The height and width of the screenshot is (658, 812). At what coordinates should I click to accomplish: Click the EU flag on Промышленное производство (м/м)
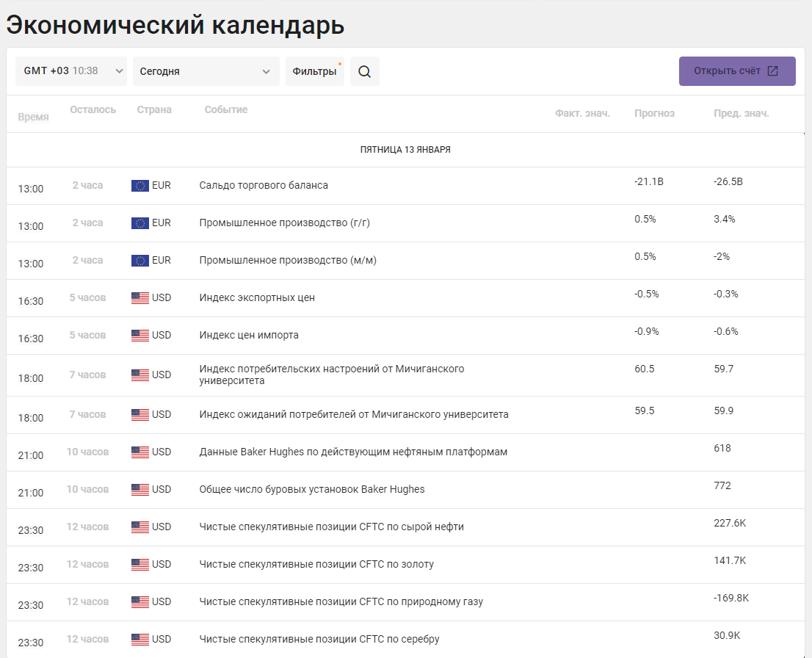click(139, 261)
